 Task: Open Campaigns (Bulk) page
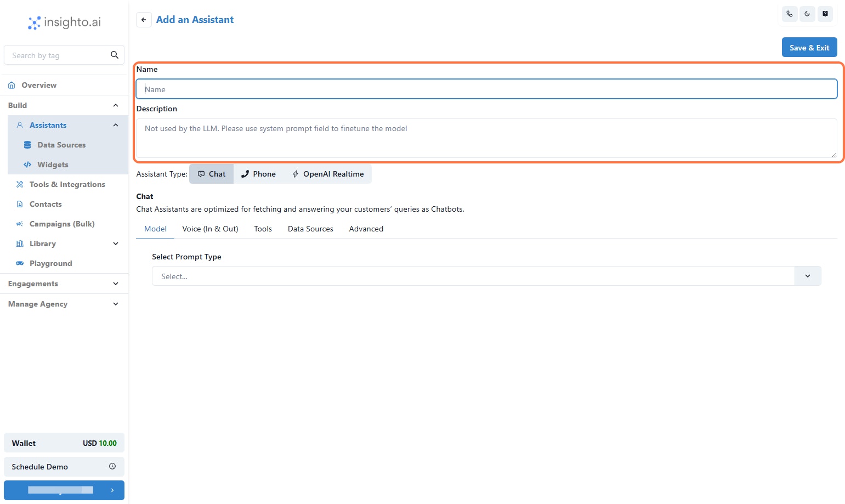tap(62, 224)
